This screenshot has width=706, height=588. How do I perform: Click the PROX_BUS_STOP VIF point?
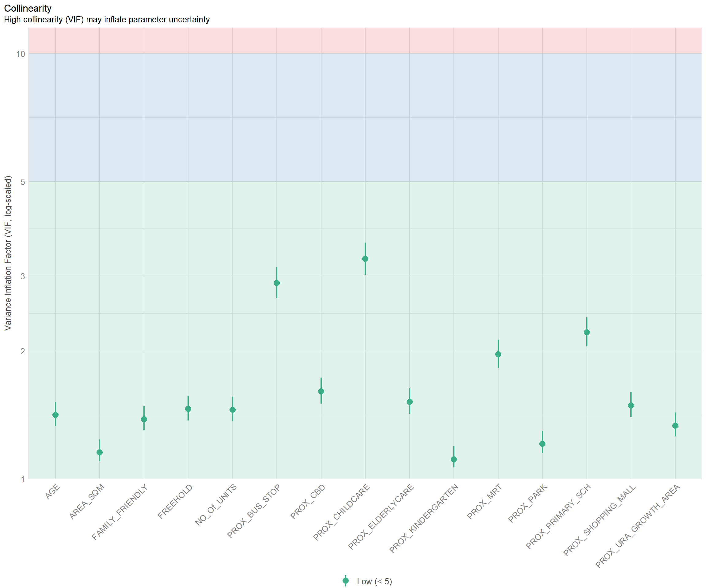click(x=277, y=283)
